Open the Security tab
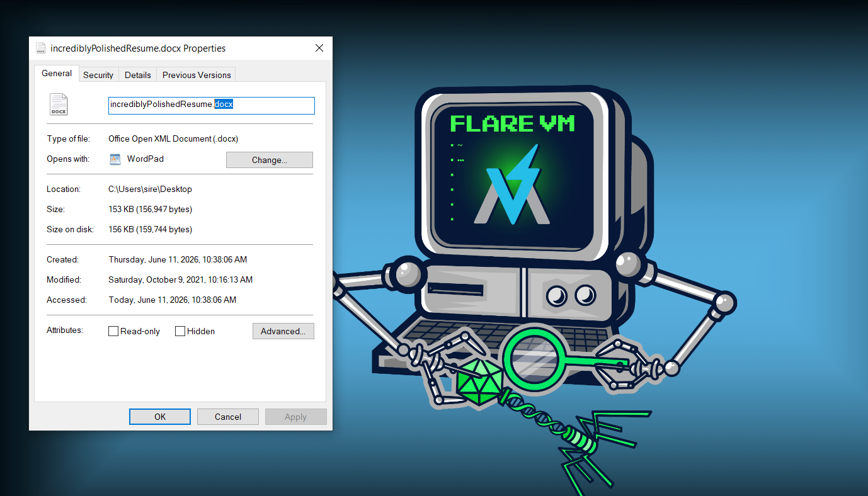The height and width of the screenshot is (496, 868). tap(98, 75)
